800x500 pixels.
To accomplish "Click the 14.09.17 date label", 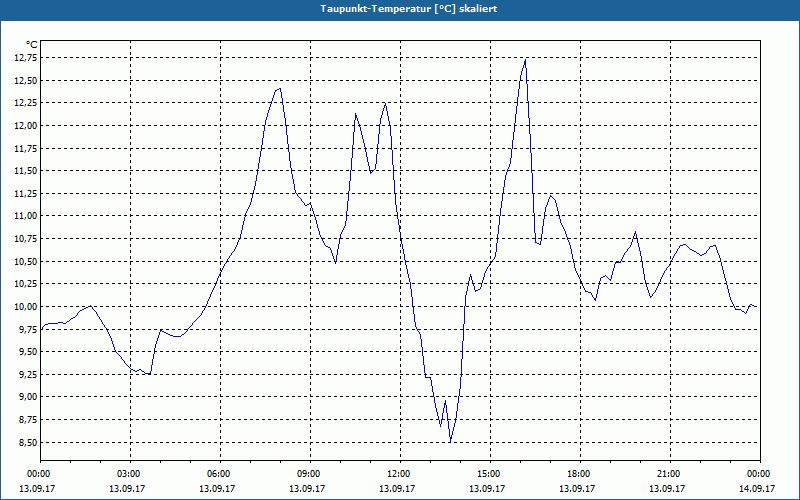I will [757, 488].
